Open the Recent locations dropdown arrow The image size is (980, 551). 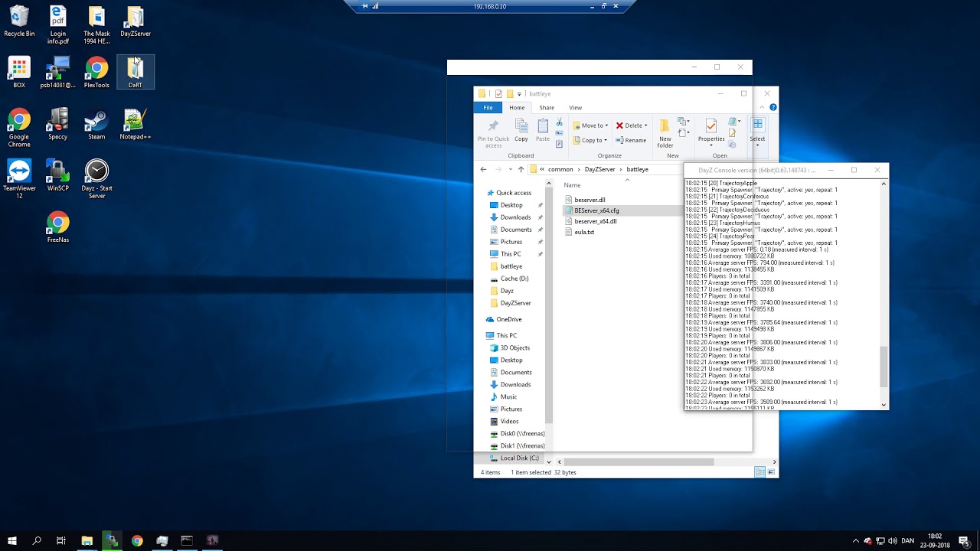[x=509, y=169]
